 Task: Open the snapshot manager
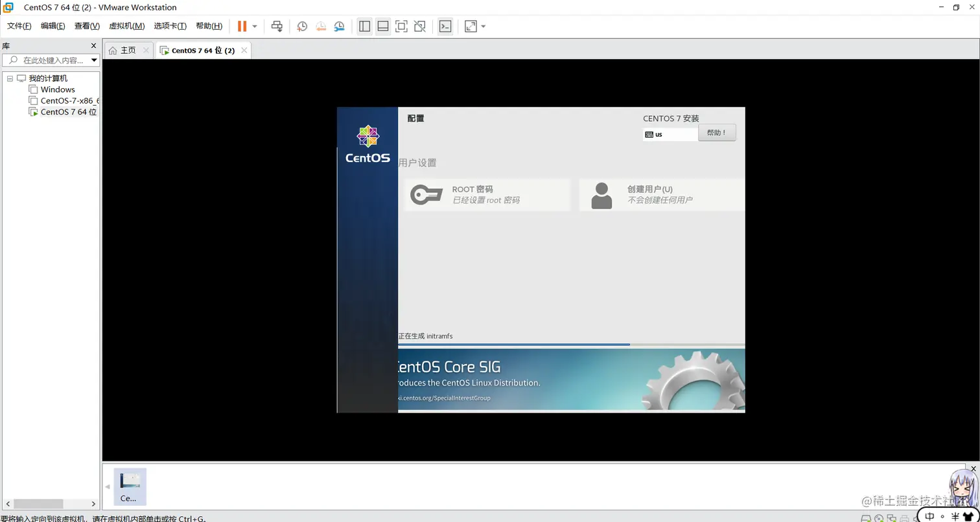tap(340, 26)
